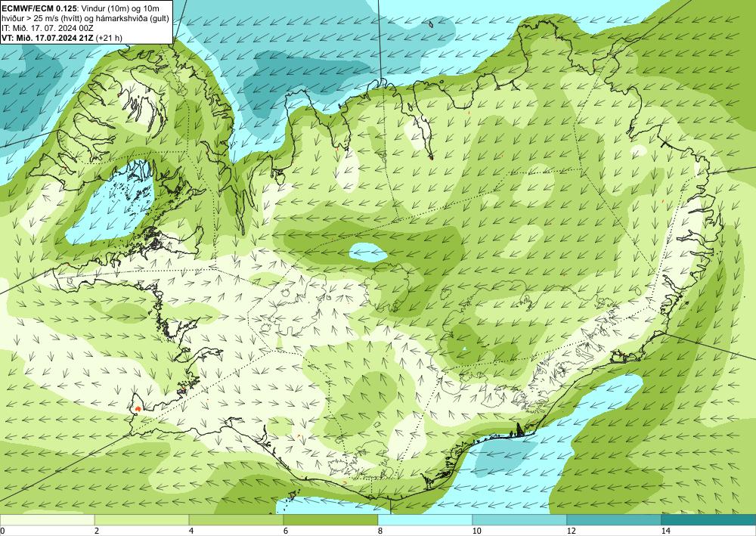Select the darkest teal swatch above 14 m/s
This screenshot has height=536, width=756.
coord(709,519)
